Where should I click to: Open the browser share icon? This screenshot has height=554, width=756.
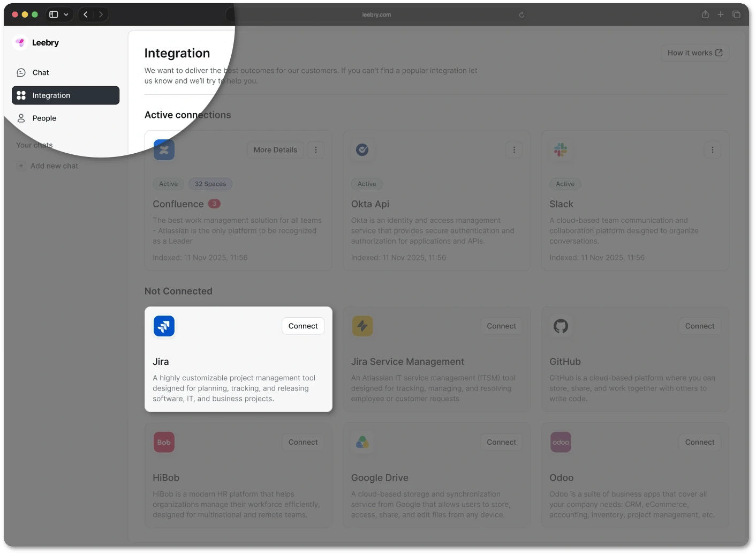[705, 14]
